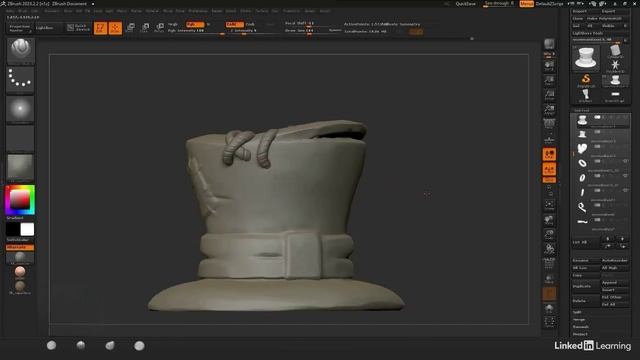The image size is (640, 360).
Task: Toggle the Mrgb paint mode
Action: (173, 24)
